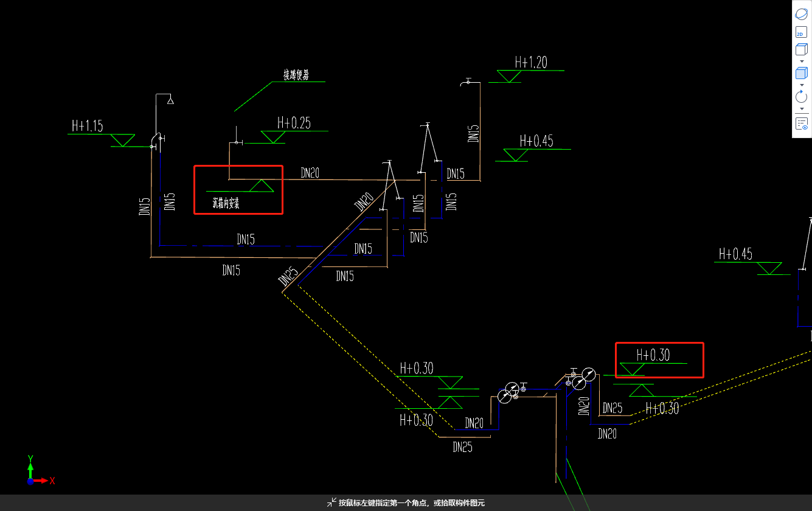Screen dimensions: 812x511
Task: Select the wireframe cube view icon
Action: (802, 50)
